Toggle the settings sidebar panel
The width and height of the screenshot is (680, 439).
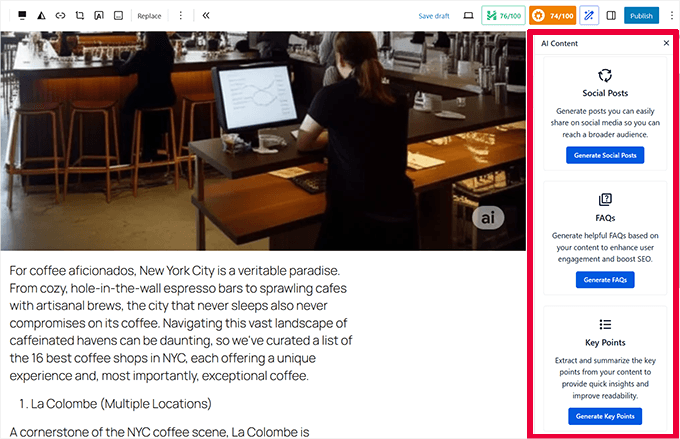(611, 16)
